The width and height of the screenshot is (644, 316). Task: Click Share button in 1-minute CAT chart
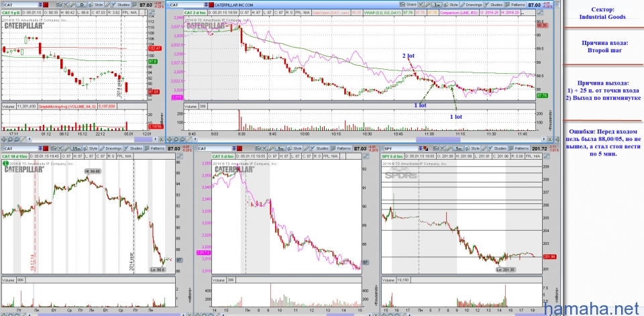pyautogui.click(x=408, y=5)
